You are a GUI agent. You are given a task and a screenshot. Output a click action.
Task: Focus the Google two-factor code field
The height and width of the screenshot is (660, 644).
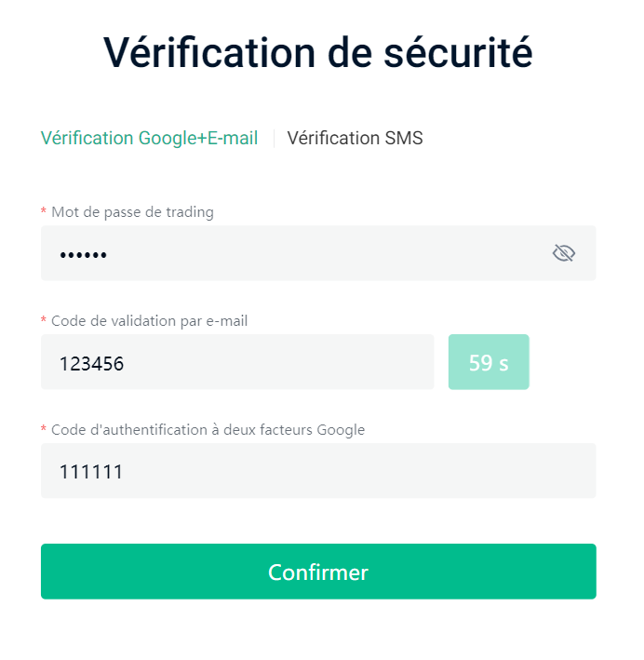[318, 471]
